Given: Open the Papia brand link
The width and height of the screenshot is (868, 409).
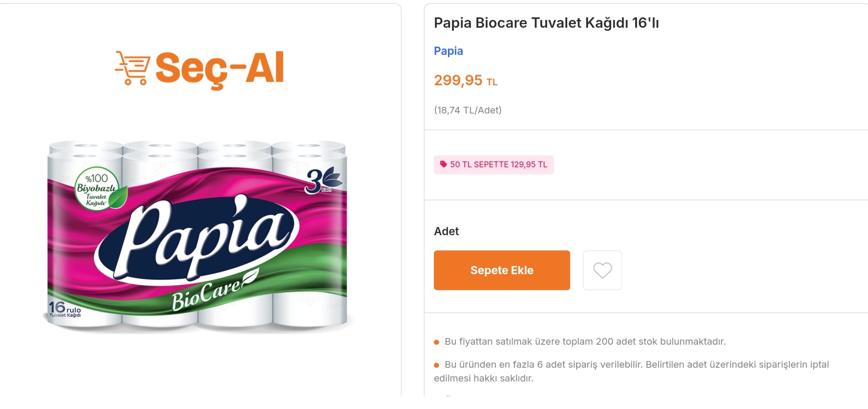Looking at the screenshot, I should coord(448,51).
